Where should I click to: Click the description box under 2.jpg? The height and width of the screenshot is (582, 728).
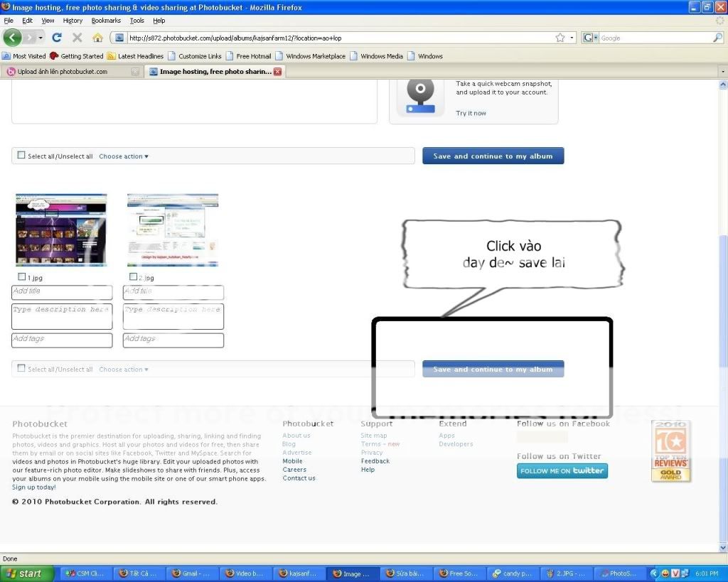(173, 316)
